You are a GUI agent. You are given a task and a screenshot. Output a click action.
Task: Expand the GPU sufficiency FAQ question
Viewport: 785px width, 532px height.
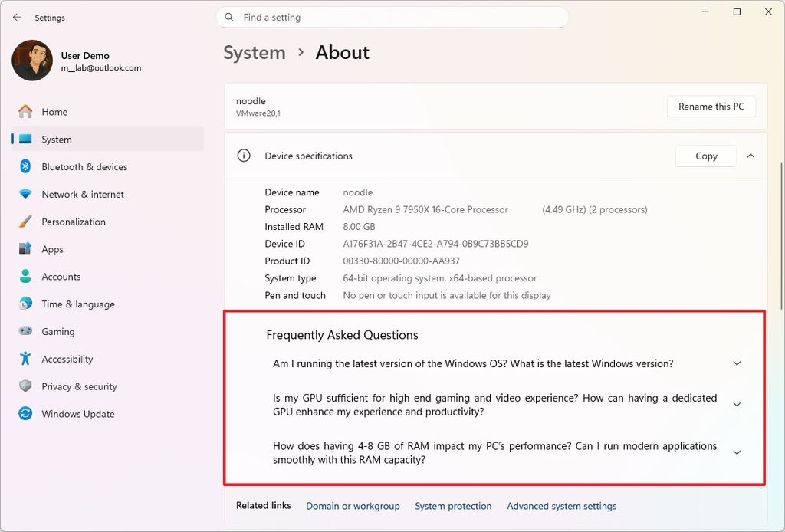(x=736, y=404)
